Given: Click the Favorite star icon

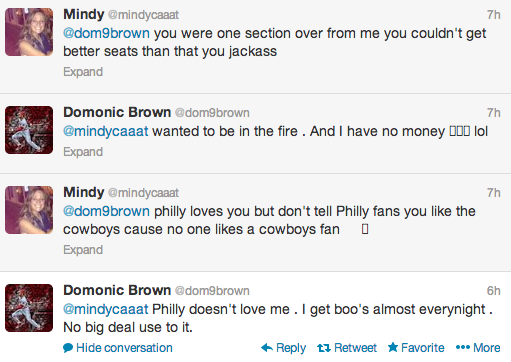Looking at the screenshot, I should pyautogui.click(x=393, y=347).
